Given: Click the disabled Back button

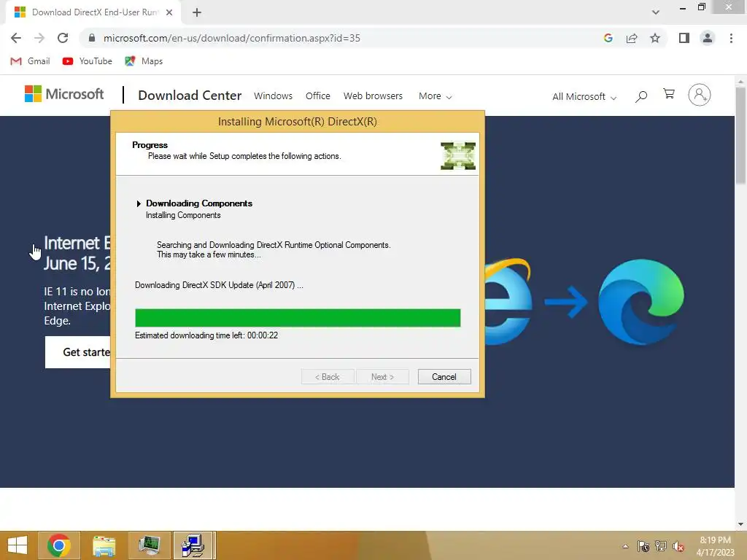Looking at the screenshot, I should click(328, 377).
